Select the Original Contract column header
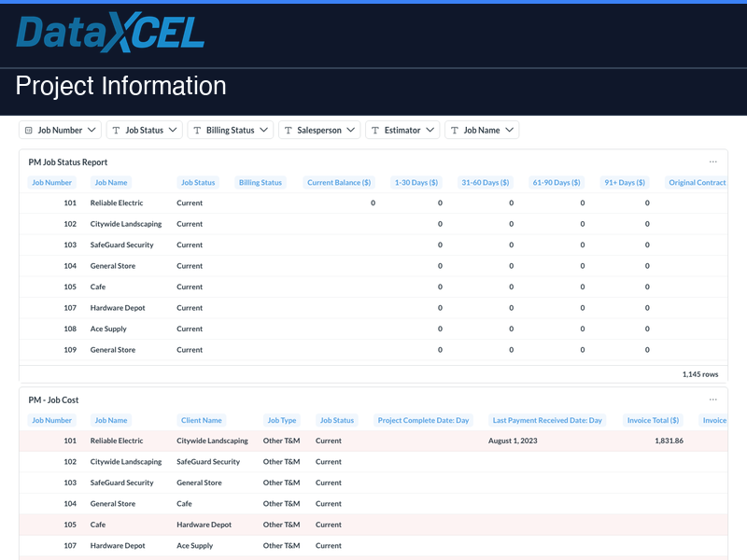The height and width of the screenshot is (560, 747). 696,182
